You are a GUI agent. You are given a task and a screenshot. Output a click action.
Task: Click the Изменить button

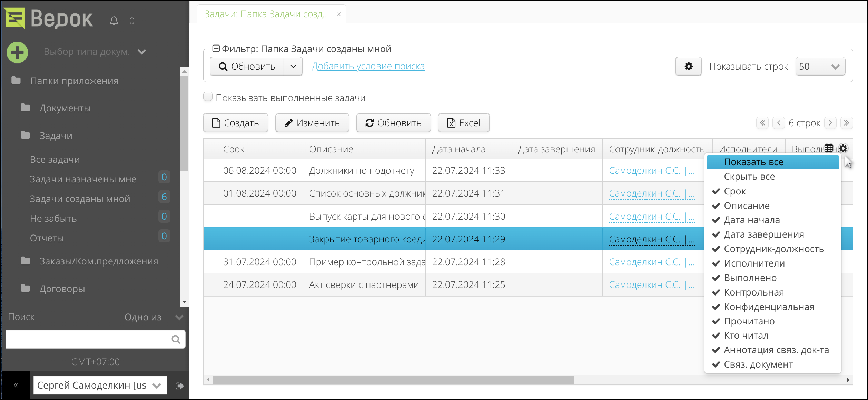[x=312, y=123]
